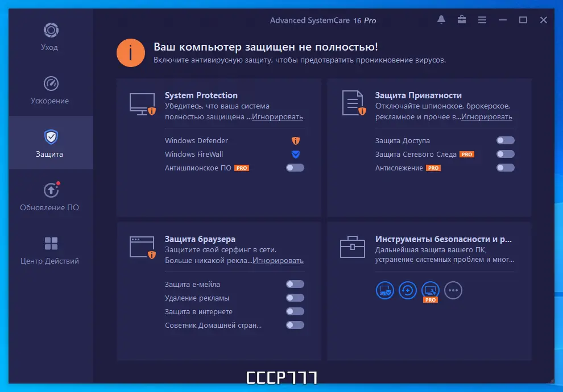Maximize the Advanced SystemCare window
The width and height of the screenshot is (563, 392).
[x=523, y=20]
